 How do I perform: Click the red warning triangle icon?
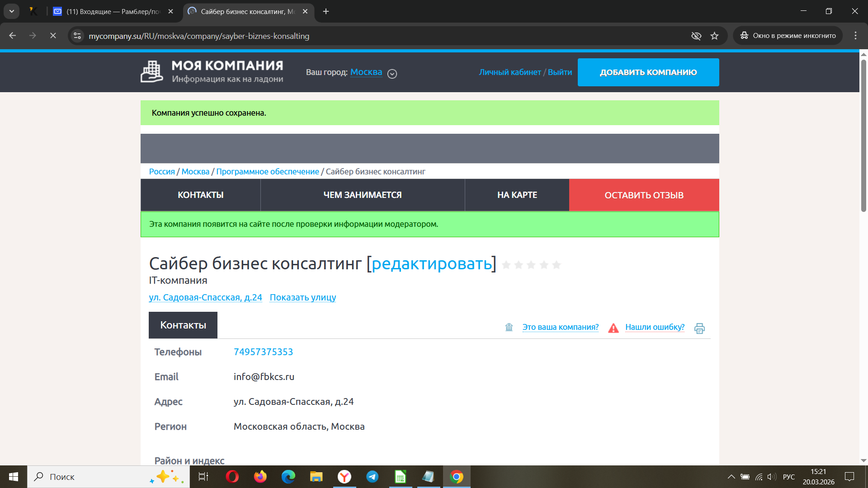click(613, 328)
